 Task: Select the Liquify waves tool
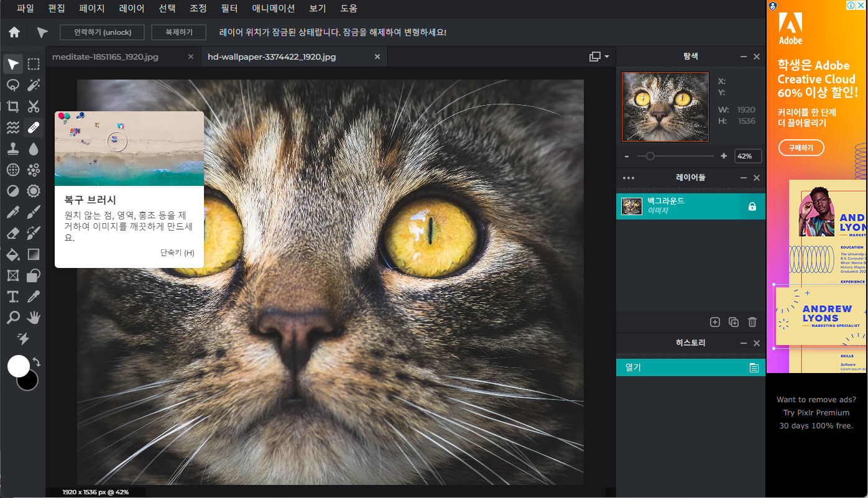[13, 127]
